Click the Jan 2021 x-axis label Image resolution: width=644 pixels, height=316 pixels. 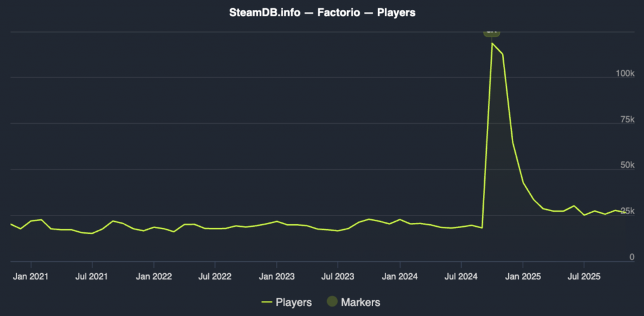(x=30, y=276)
